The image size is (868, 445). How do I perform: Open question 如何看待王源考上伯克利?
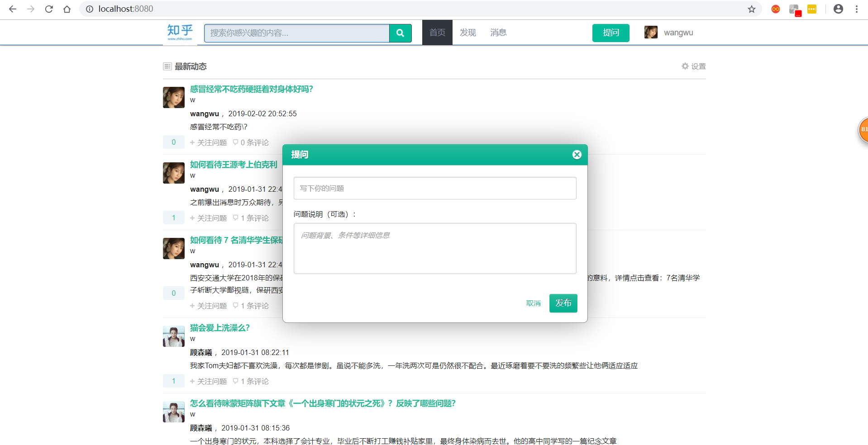coord(234,165)
